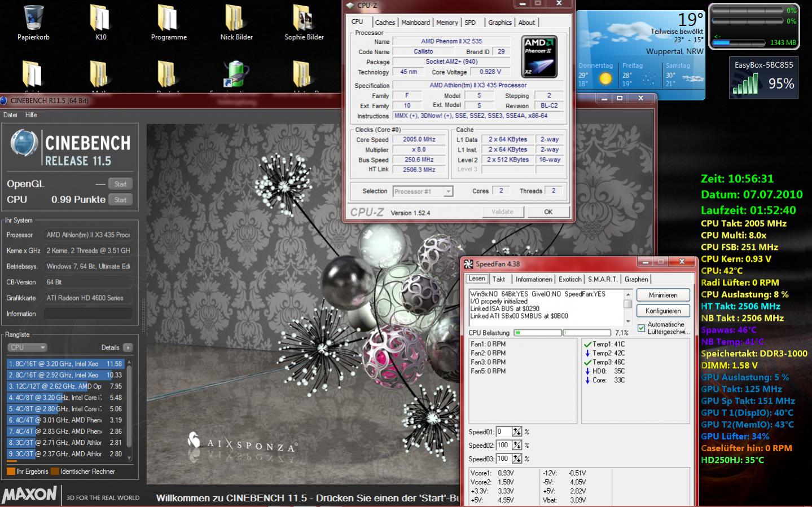The image size is (812, 507).
Task: Click the WiFi signal bars icon
Action: pyautogui.click(x=746, y=84)
